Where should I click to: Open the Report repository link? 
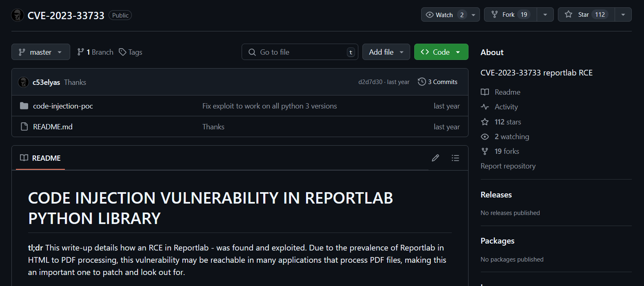tap(508, 166)
